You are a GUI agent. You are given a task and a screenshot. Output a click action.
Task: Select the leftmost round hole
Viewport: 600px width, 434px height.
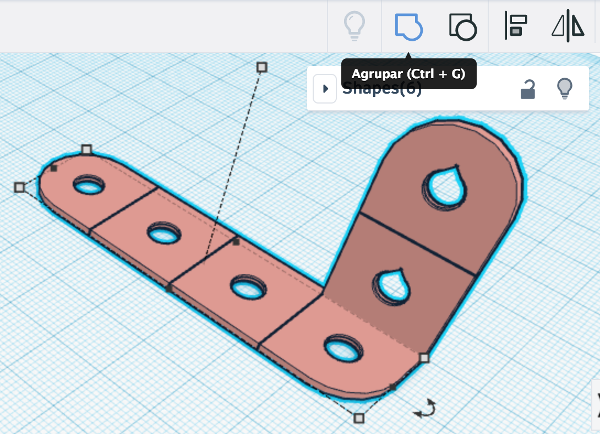pos(89,186)
